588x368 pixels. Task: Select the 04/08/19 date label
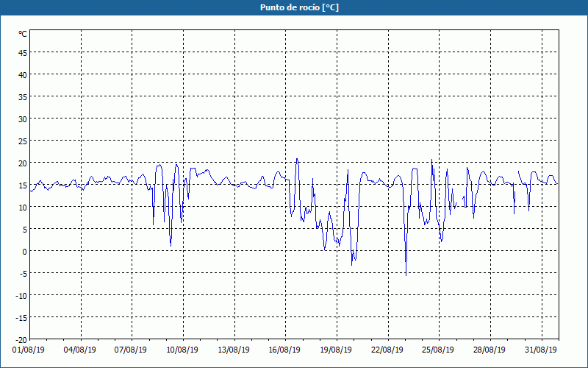click(x=80, y=350)
